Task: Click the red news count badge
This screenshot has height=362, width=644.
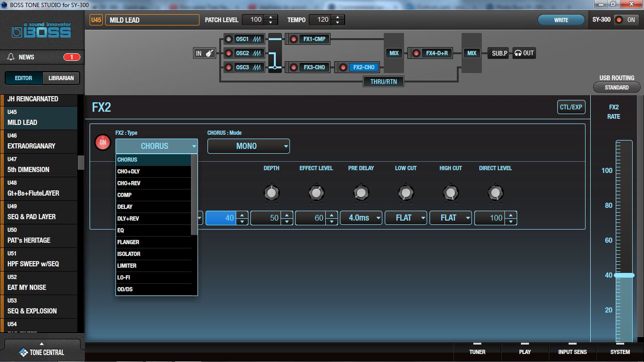Action: click(72, 57)
